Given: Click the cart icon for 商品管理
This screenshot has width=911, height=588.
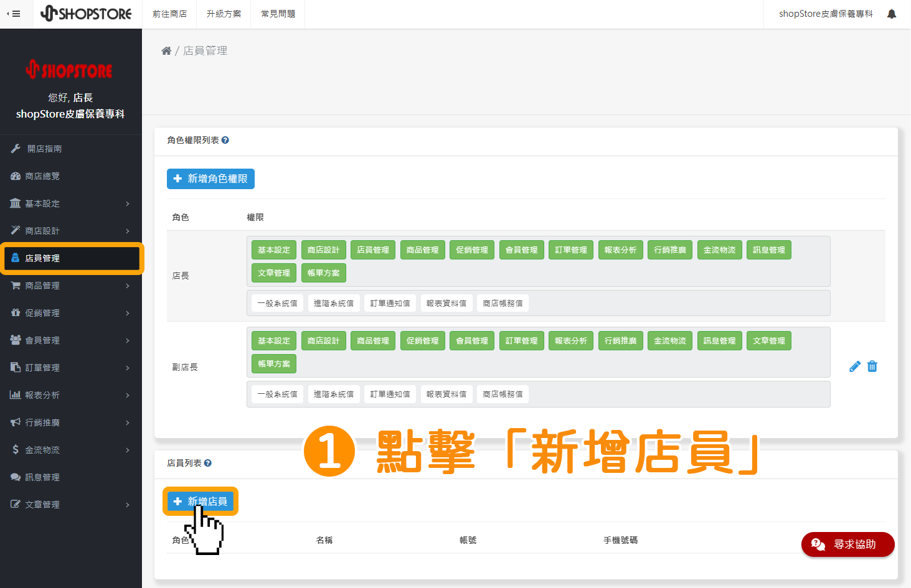Looking at the screenshot, I should (x=16, y=285).
